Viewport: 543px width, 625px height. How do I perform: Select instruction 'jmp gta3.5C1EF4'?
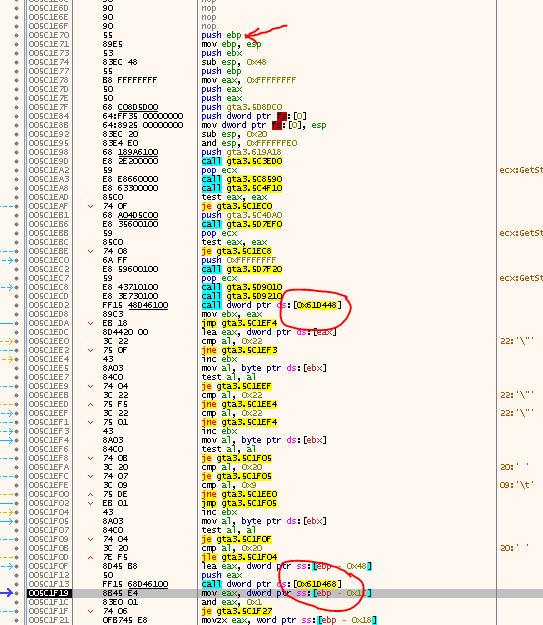(x=239, y=323)
